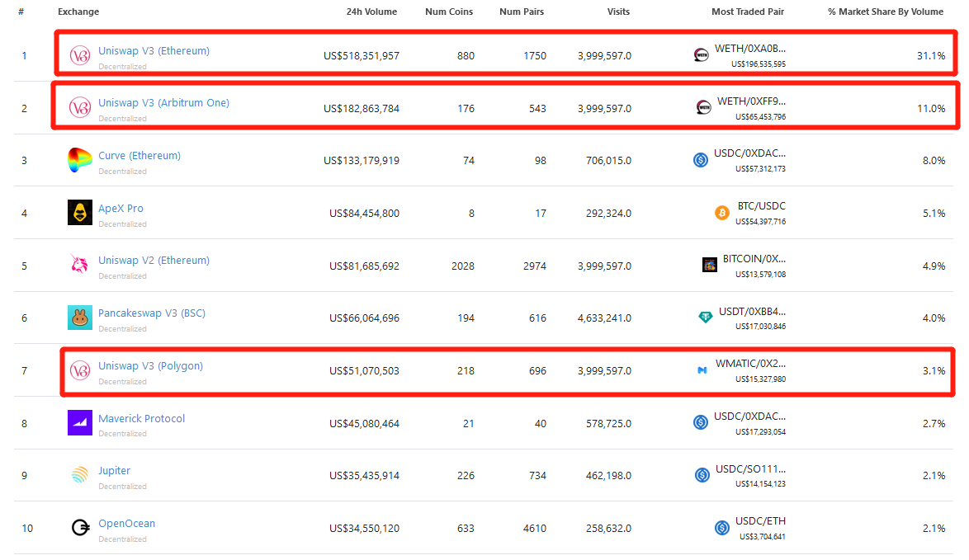Sort table by Num Pairs column header

coord(522,12)
